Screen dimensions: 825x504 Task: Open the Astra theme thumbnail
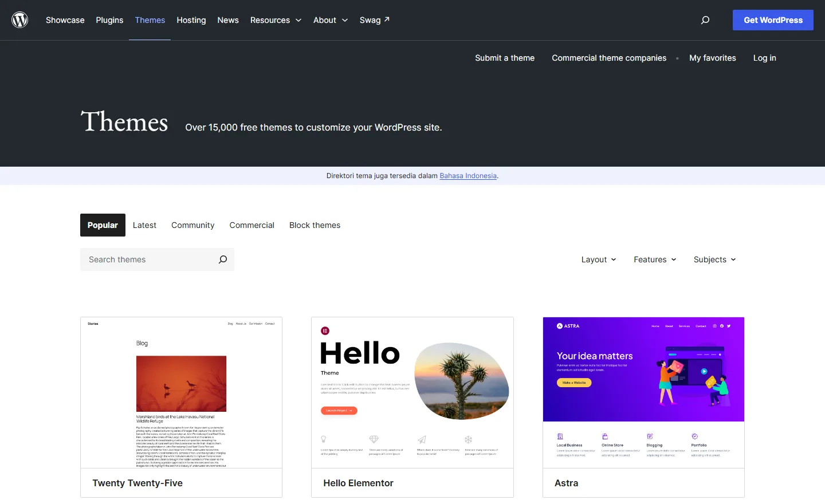tap(643, 392)
